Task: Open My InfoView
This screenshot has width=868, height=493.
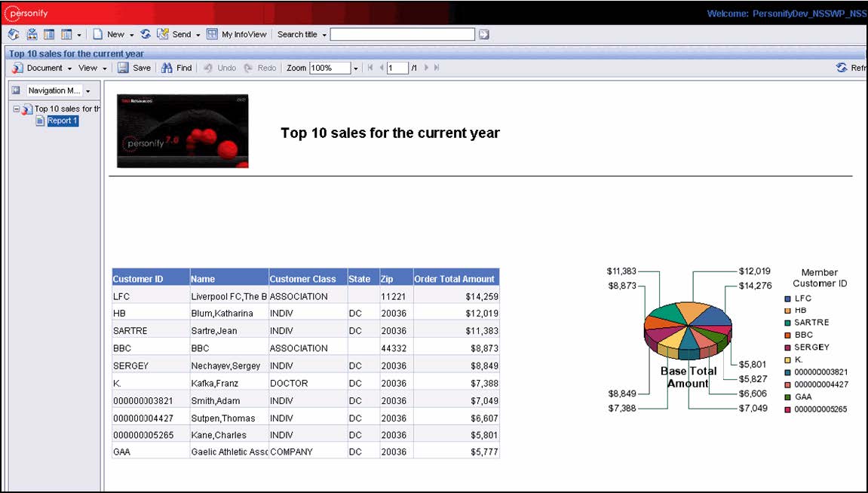Action: tap(237, 34)
